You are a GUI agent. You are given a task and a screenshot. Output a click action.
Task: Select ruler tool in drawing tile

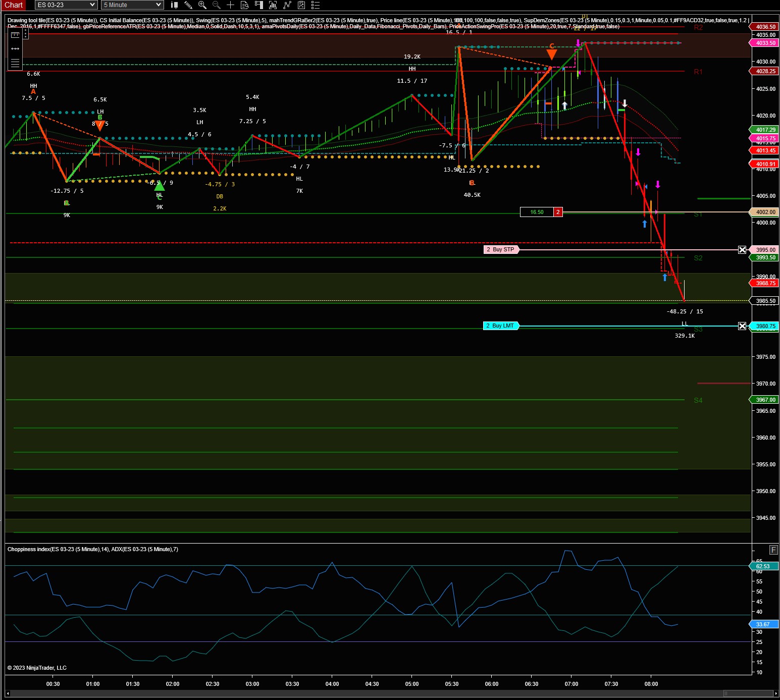coord(15,34)
